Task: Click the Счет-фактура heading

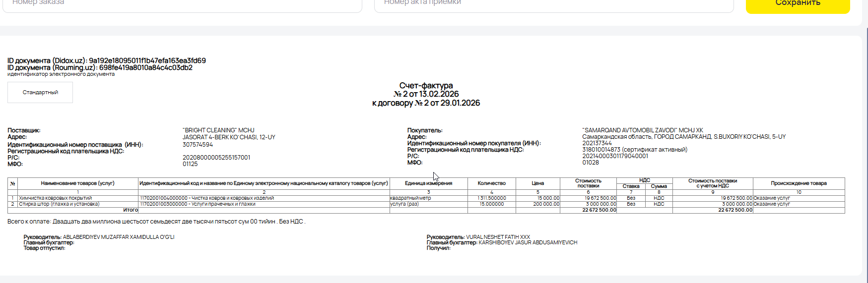Action: pyautogui.click(x=426, y=85)
